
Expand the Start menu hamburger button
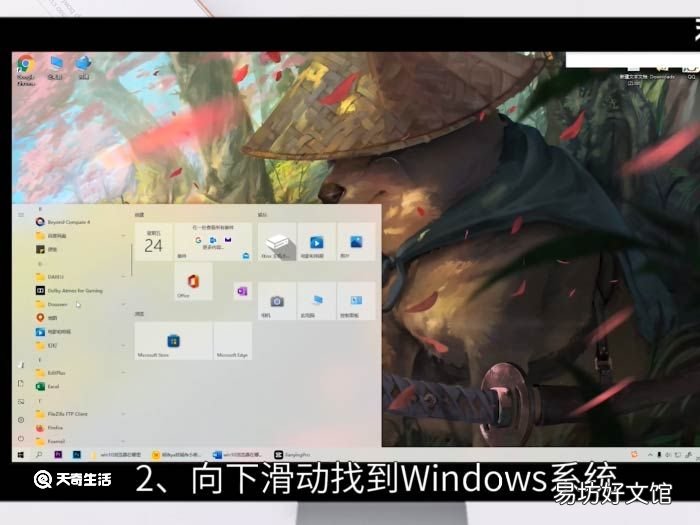tap(21, 215)
